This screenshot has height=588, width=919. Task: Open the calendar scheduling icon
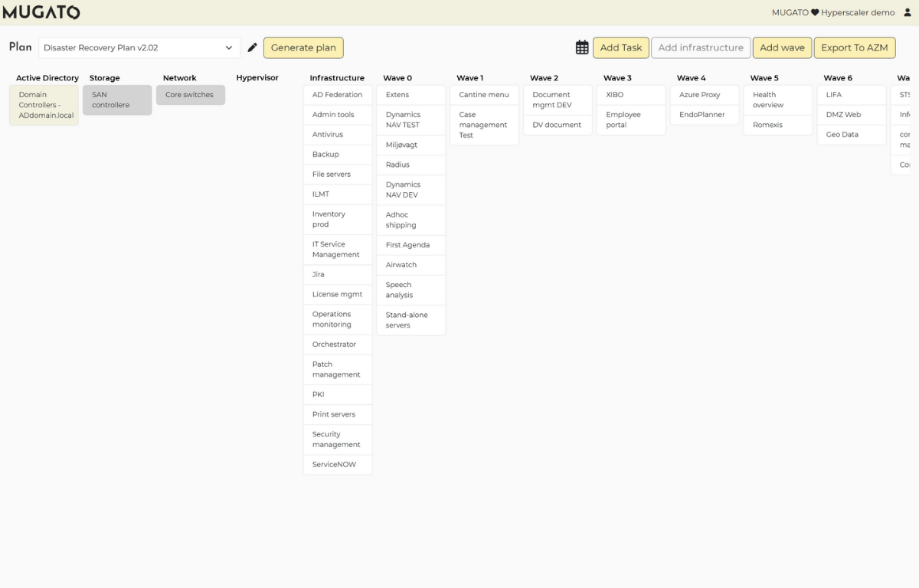[582, 47]
